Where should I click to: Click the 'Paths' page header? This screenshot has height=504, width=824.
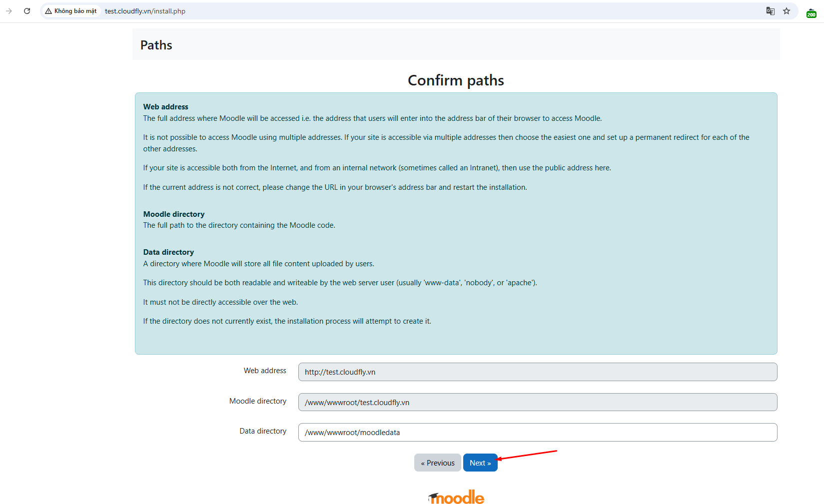tap(156, 45)
